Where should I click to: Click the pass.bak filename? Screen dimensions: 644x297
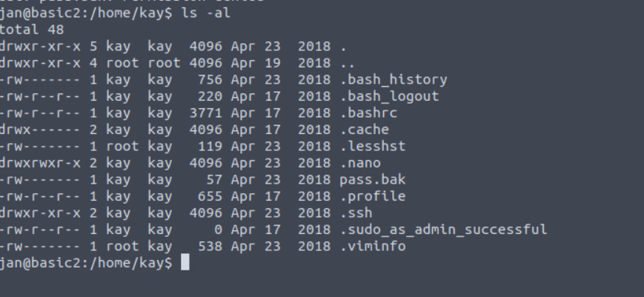point(373,180)
